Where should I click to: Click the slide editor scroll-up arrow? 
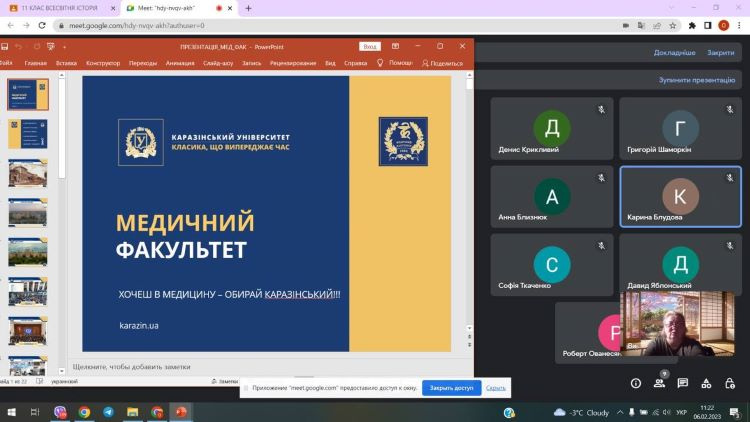click(x=469, y=75)
